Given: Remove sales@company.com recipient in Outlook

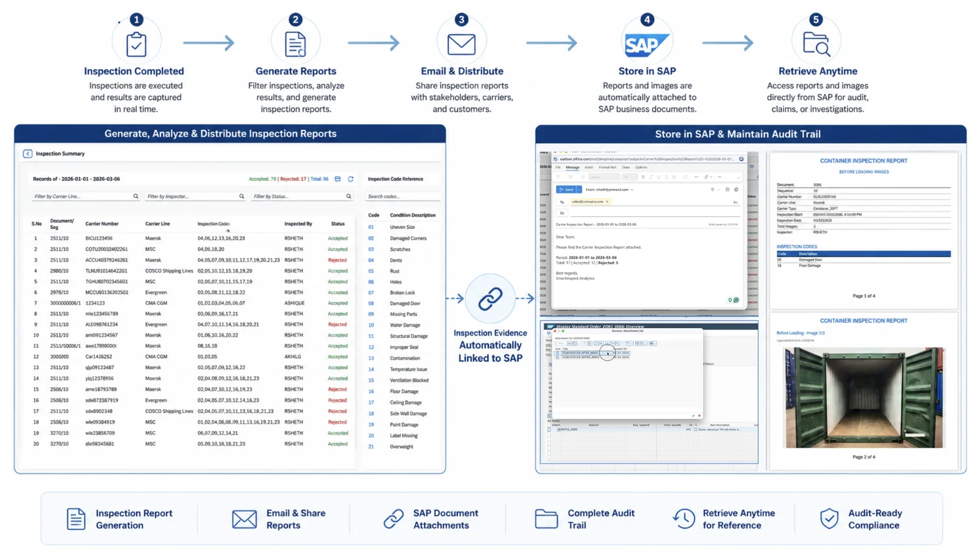Looking at the screenshot, I should [x=607, y=201].
